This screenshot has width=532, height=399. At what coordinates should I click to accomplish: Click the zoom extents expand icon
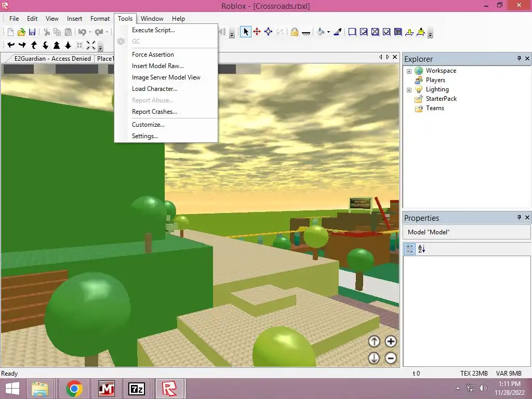tap(91, 45)
